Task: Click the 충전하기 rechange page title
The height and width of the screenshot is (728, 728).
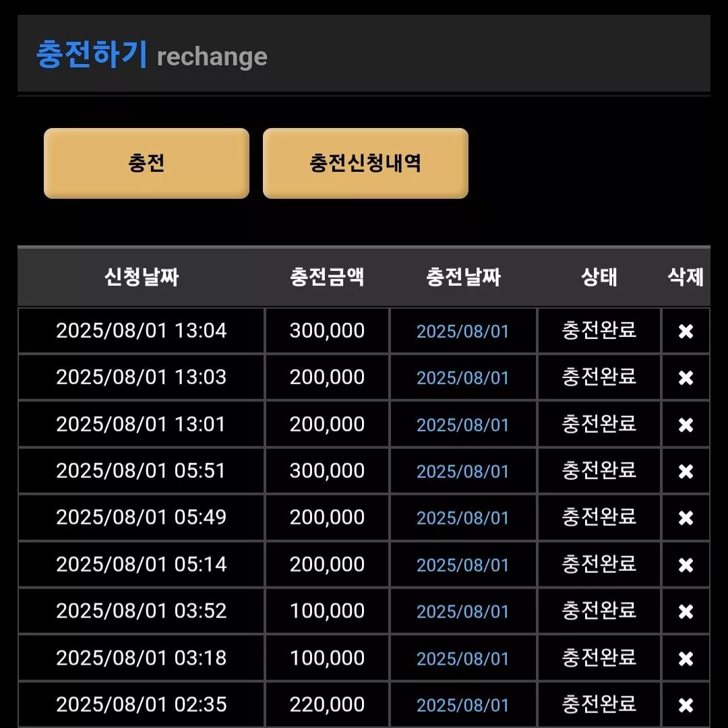Action: (x=152, y=55)
